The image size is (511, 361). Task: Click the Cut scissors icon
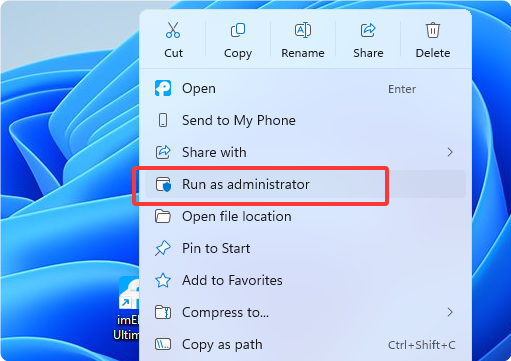173,30
